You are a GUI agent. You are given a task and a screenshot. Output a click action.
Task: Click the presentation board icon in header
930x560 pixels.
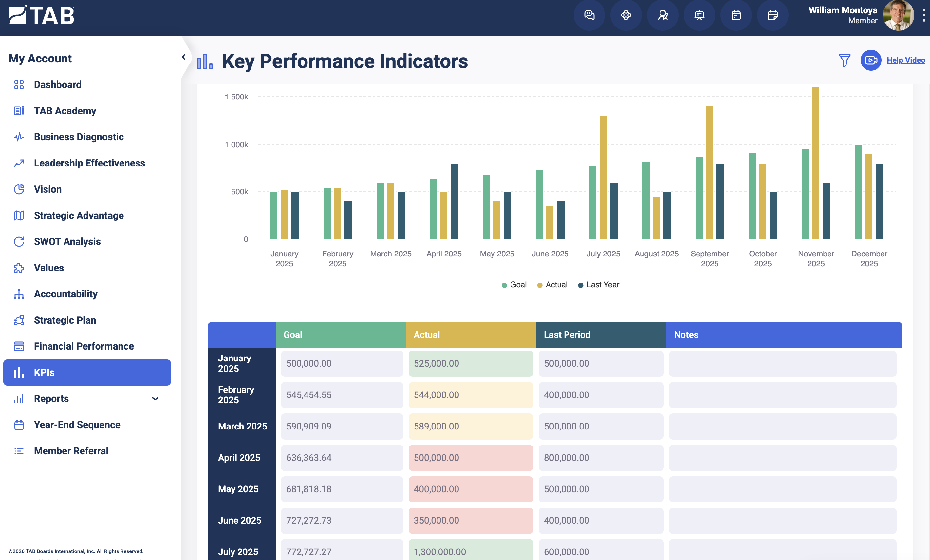pos(699,15)
